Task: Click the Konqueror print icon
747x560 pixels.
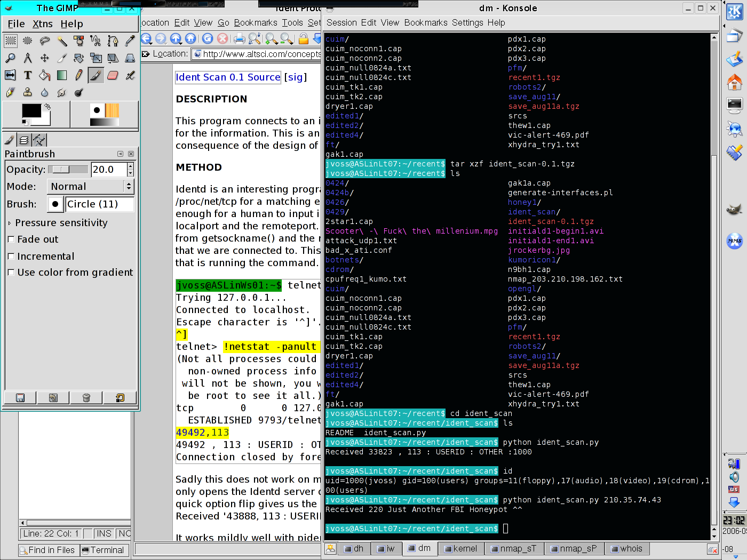Action: [x=239, y=38]
